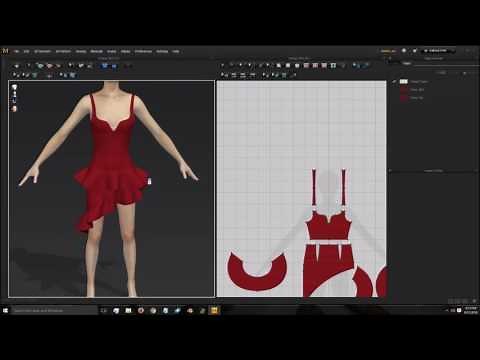Open the Preferences menu
This screenshot has height=360, width=480.
(x=143, y=51)
